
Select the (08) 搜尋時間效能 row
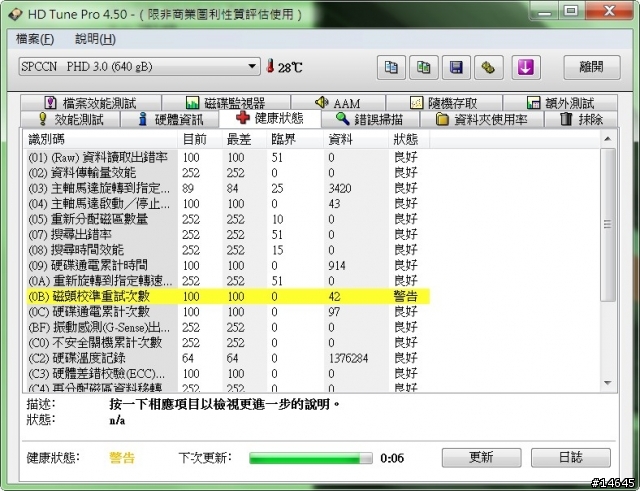[x=228, y=250]
